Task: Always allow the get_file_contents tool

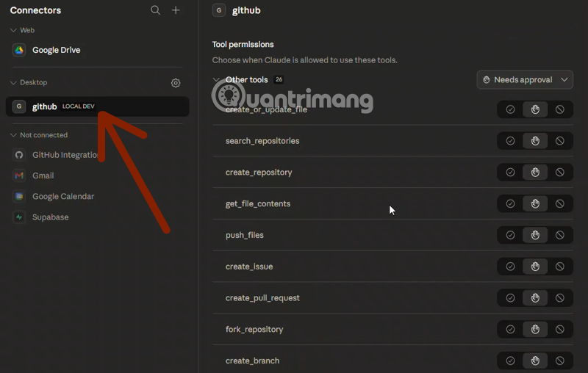Action: pyautogui.click(x=510, y=203)
